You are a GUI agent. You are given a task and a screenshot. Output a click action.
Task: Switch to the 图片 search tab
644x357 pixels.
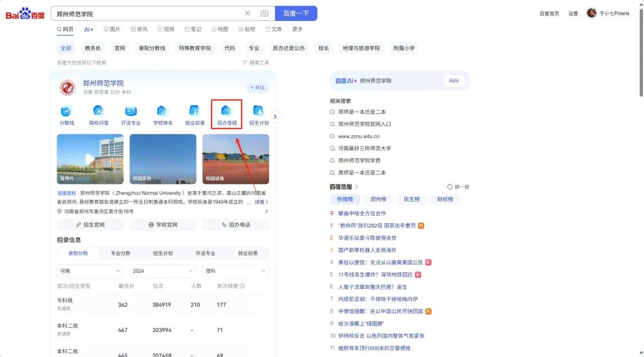112,29
